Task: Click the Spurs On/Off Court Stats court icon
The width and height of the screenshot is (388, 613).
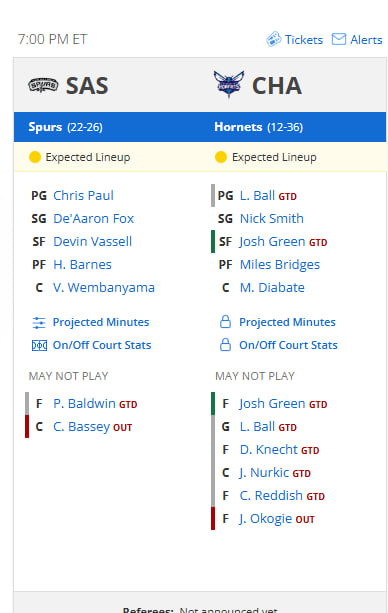Action: point(39,346)
